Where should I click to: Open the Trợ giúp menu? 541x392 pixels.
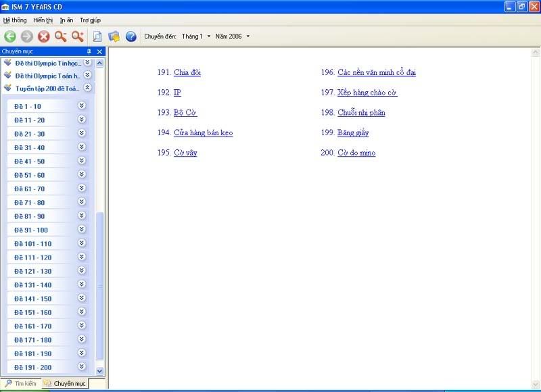(90, 20)
